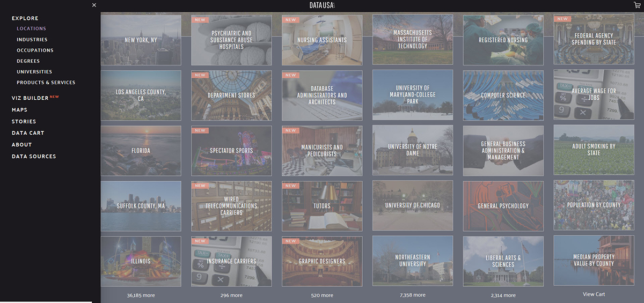The height and width of the screenshot is (303, 644).
Task: Select Locations under Explore
Action: [31, 29]
